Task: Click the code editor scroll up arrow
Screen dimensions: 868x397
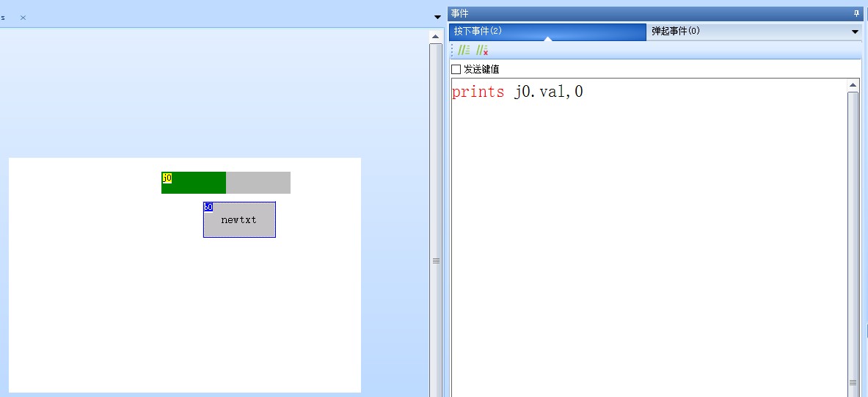Action: pos(853,86)
